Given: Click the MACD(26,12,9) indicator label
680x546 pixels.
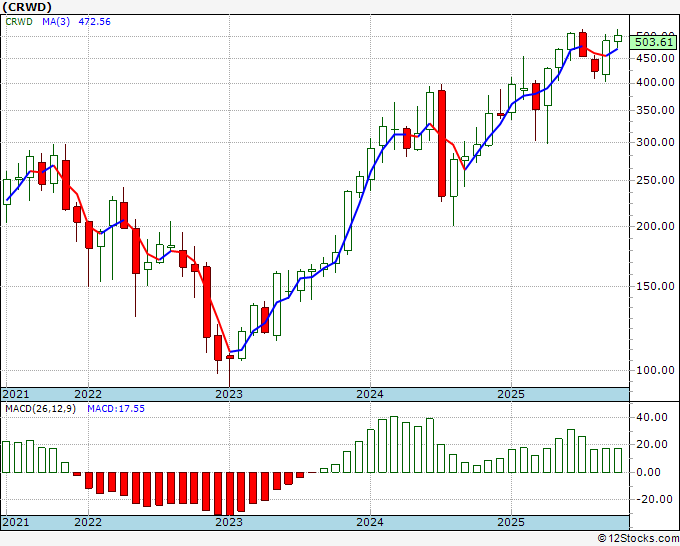Looking at the screenshot, I should pyautogui.click(x=40, y=409).
